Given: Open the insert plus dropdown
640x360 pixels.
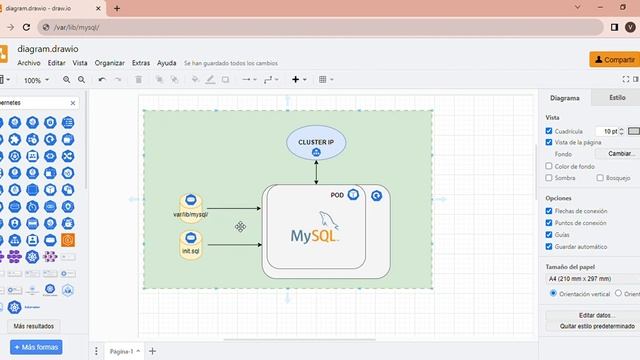Looking at the screenshot, I should click(x=299, y=80).
